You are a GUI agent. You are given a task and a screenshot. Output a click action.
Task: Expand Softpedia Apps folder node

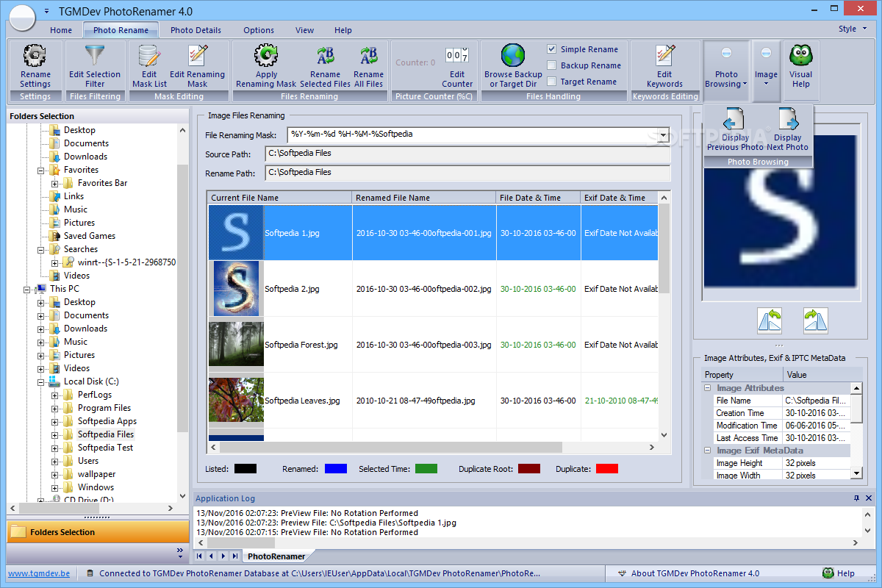click(x=55, y=421)
